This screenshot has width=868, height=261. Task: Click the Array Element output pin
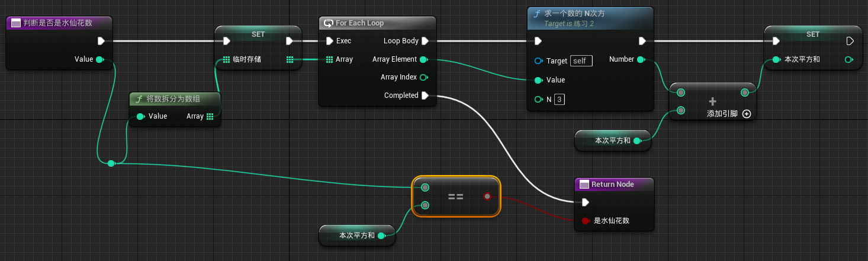423,59
